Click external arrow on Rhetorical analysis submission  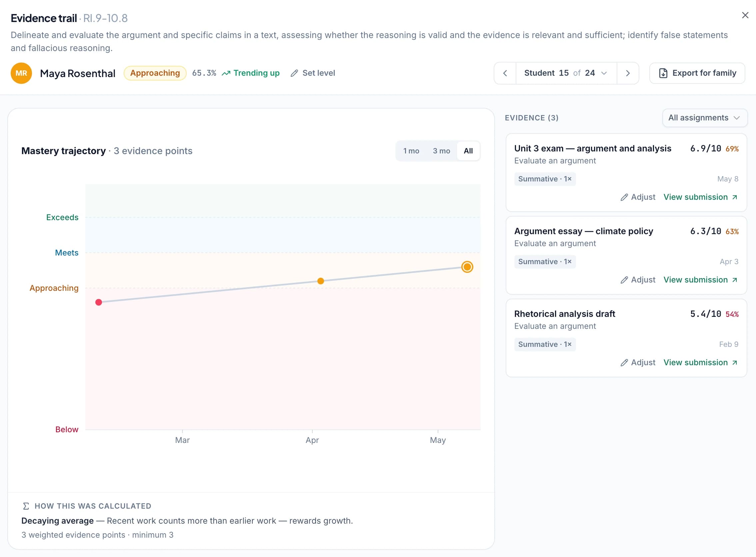734,363
